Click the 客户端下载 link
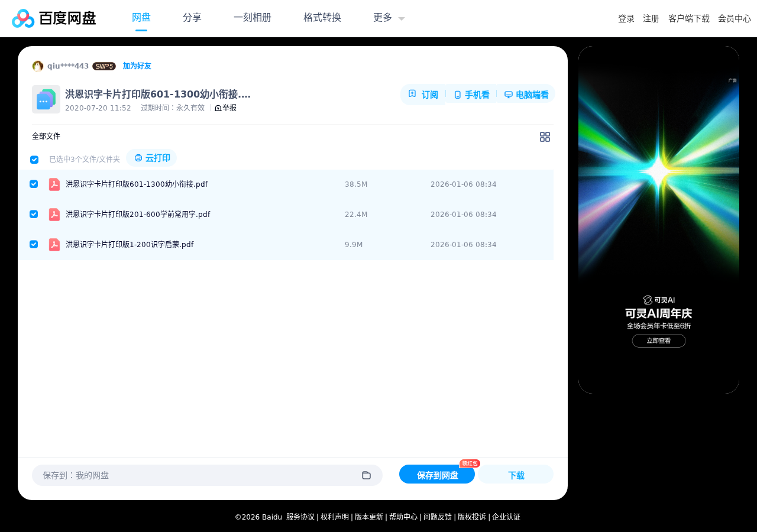Screen dimensions: 757x532 [x=689, y=19]
